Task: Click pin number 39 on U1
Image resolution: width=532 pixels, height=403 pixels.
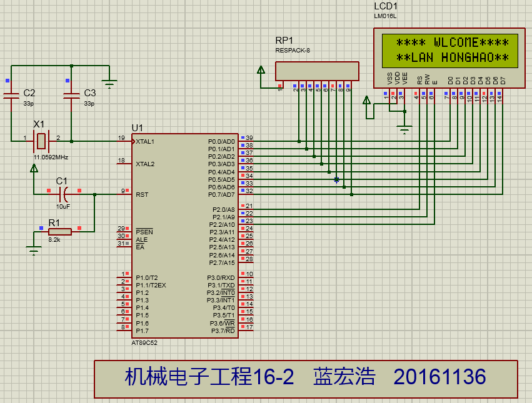Action: tap(249, 137)
